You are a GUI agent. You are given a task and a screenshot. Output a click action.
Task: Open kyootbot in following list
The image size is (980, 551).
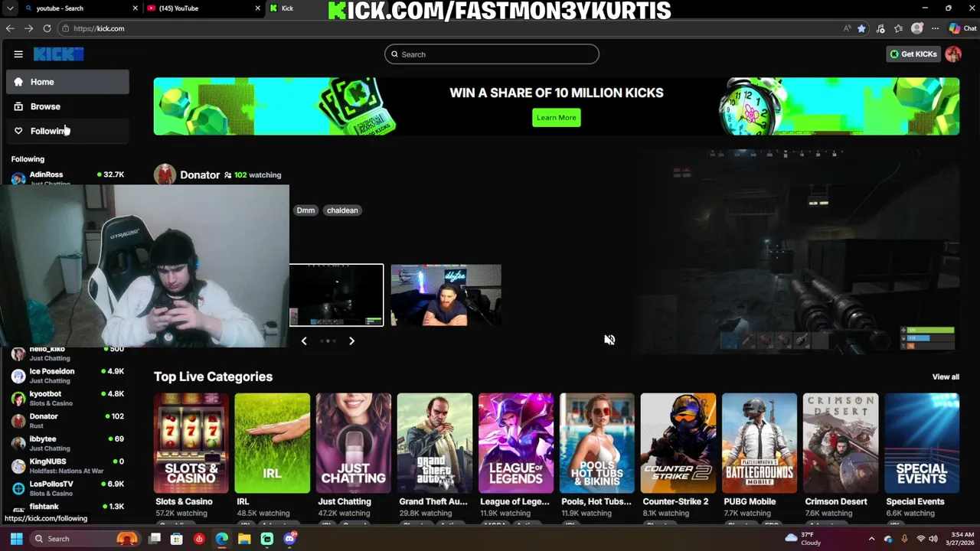click(67, 398)
